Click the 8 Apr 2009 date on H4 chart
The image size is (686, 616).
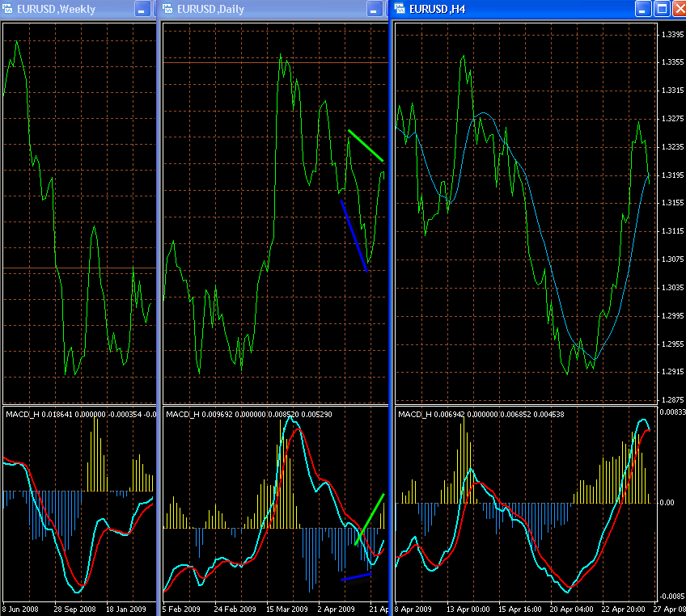pos(413,609)
